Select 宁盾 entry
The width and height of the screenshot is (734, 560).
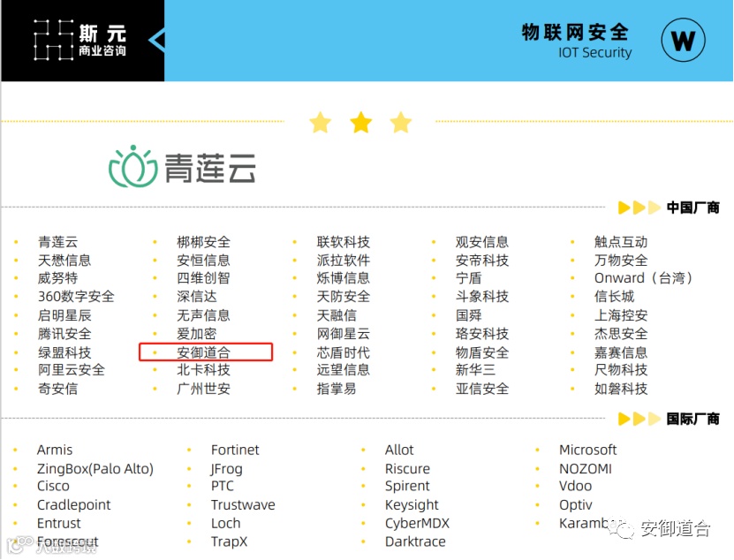469,278
